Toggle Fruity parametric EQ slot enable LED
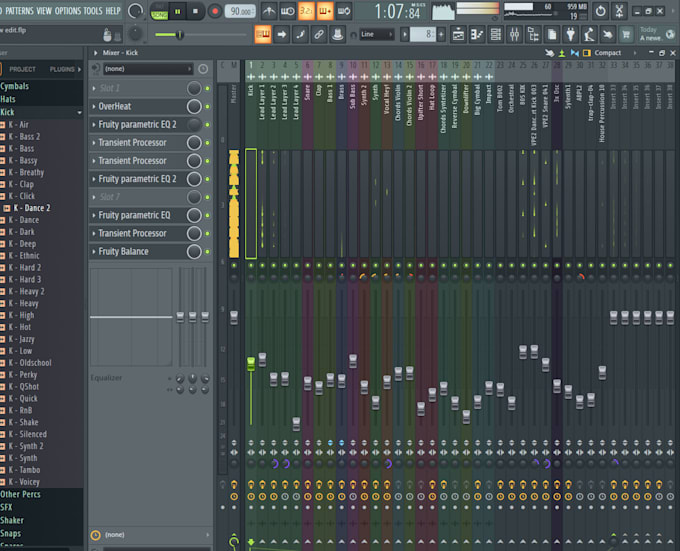The width and height of the screenshot is (680, 551). [x=207, y=215]
